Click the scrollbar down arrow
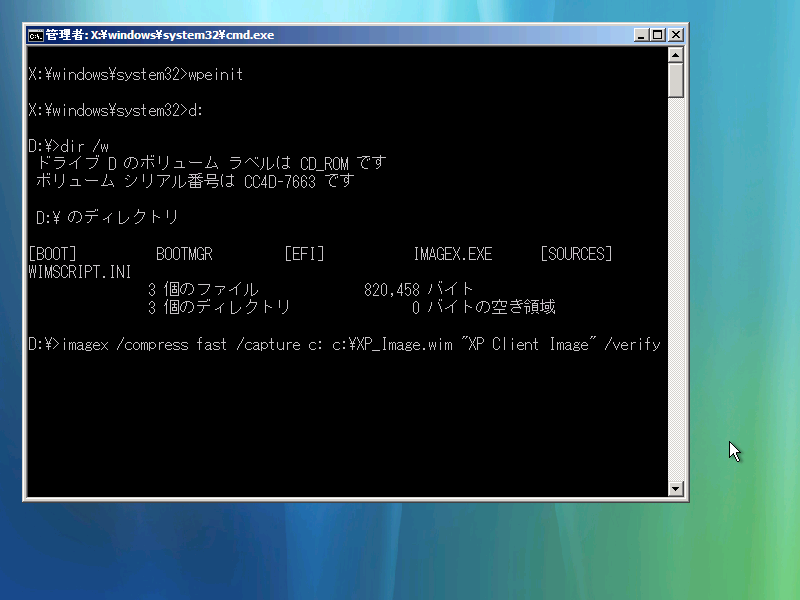This screenshot has width=800, height=600. click(676, 489)
